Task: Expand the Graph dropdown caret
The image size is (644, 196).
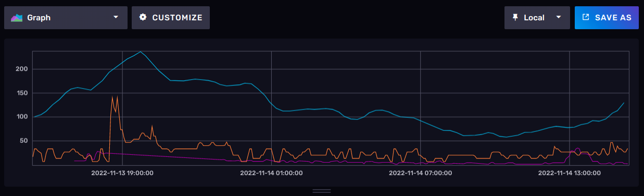Action: point(116,17)
